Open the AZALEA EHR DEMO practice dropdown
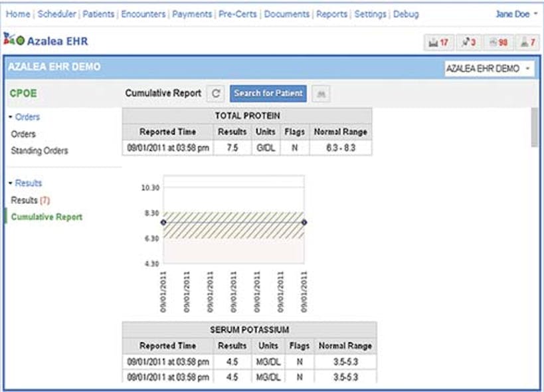Image resolution: width=544 pixels, height=392 pixels. 489,68
